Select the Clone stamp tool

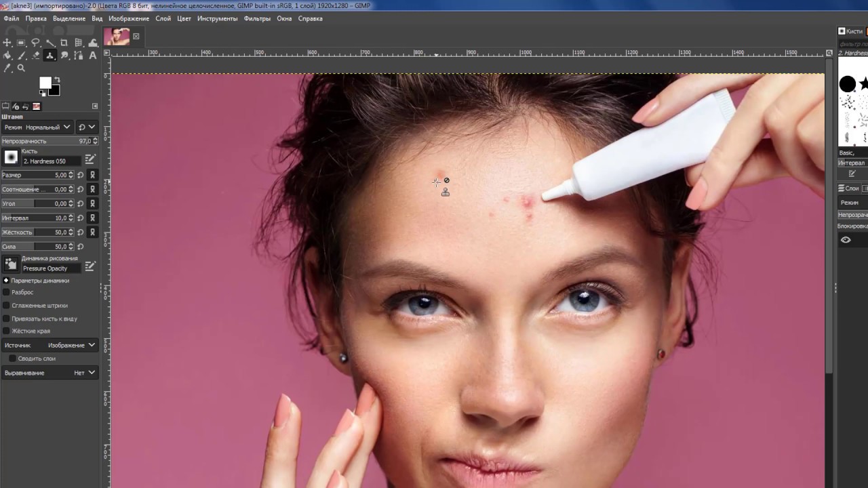(50, 55)
